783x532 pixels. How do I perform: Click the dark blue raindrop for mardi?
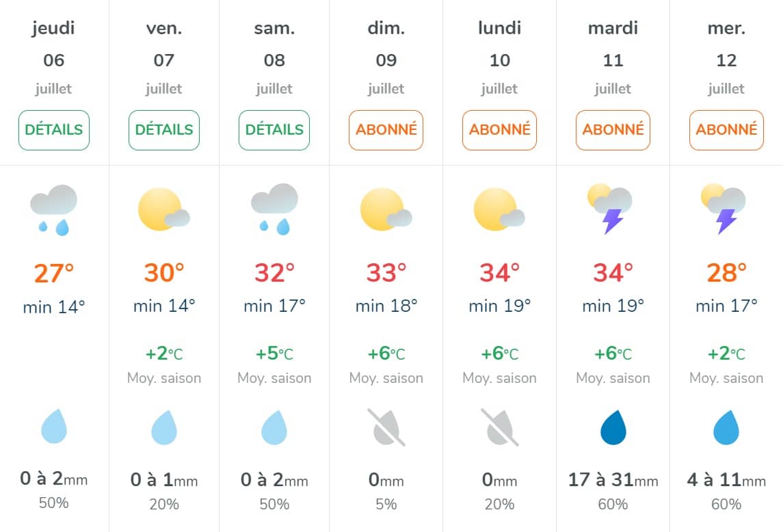pos(613,427)
